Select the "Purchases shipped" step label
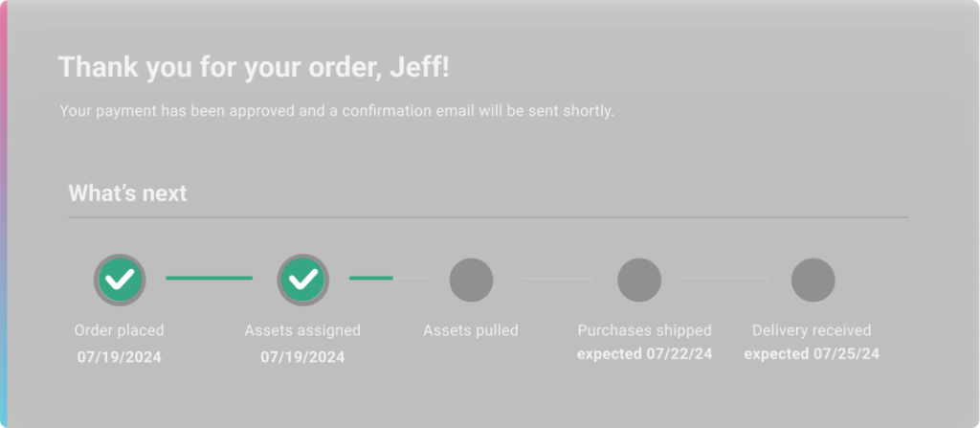 pos(644,330)
